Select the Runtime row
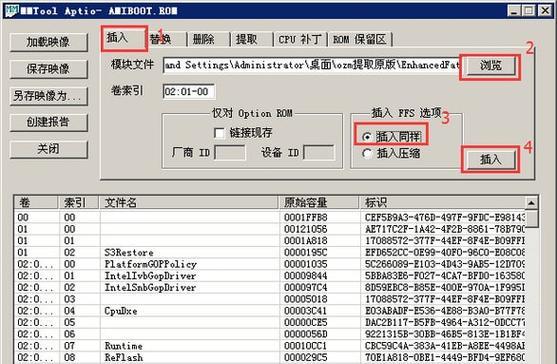The width and height of the screenshot is (557, 364). [270, 346]
